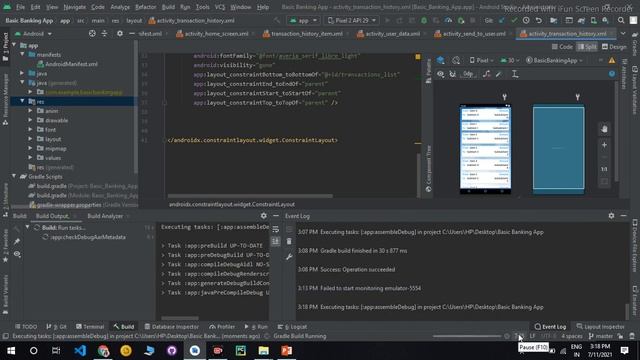Open the Pixel 2 API 29 device dropdown
Screen dimensions: 640x360
pyautogui.click(x=351, y=20)
